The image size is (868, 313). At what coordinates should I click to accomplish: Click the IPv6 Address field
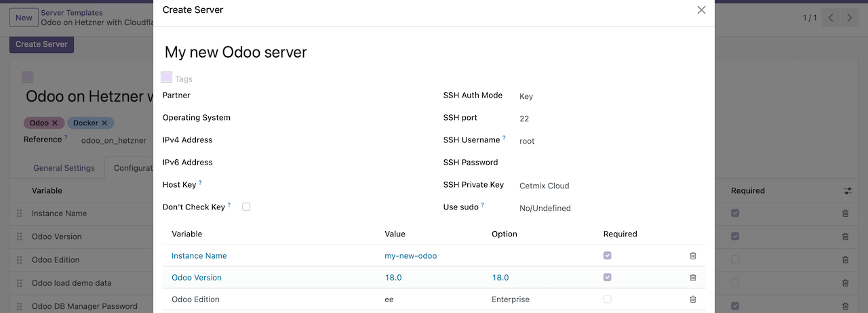[332, 163]
